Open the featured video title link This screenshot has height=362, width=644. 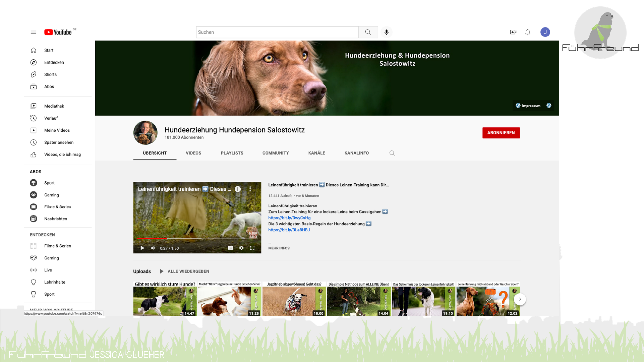pyautogui.click(x=329, y=185)
